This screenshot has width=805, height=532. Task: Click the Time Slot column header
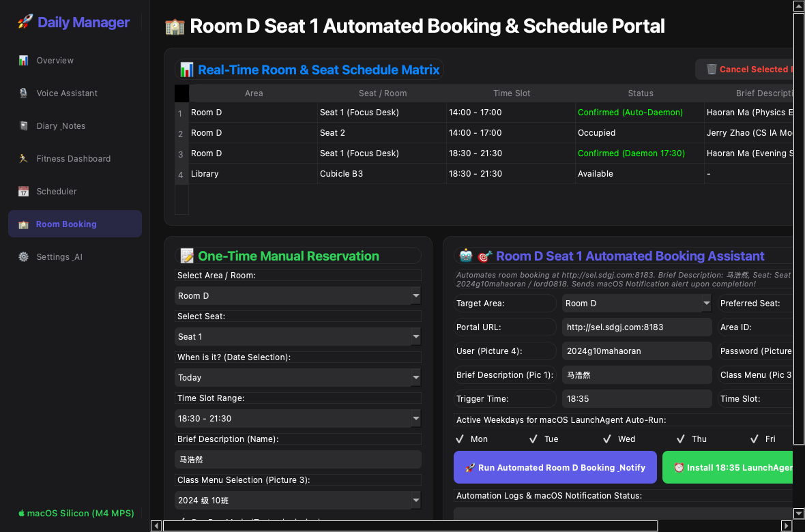point(512,93)
